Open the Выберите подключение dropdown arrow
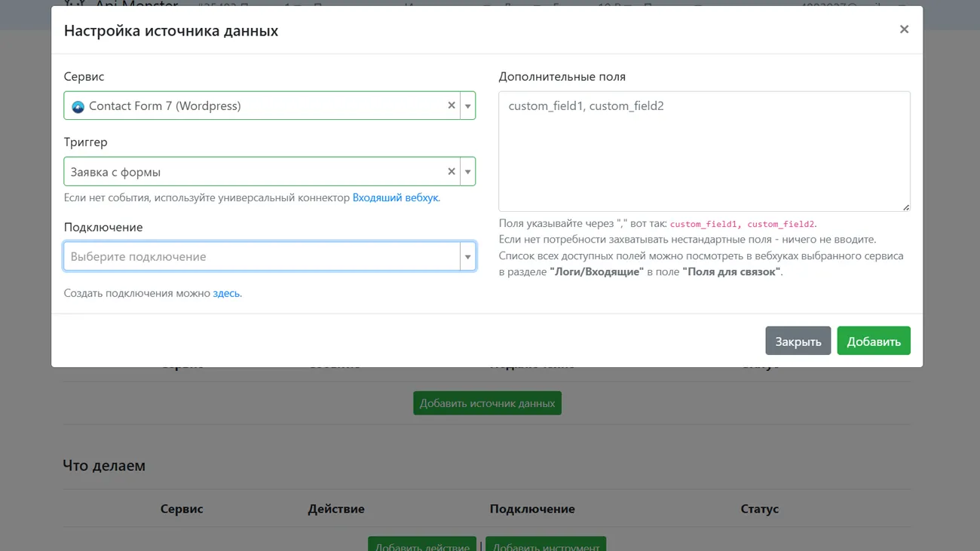Image resolution: width=980 pixels, height=551 pixels. coord(468,257)
